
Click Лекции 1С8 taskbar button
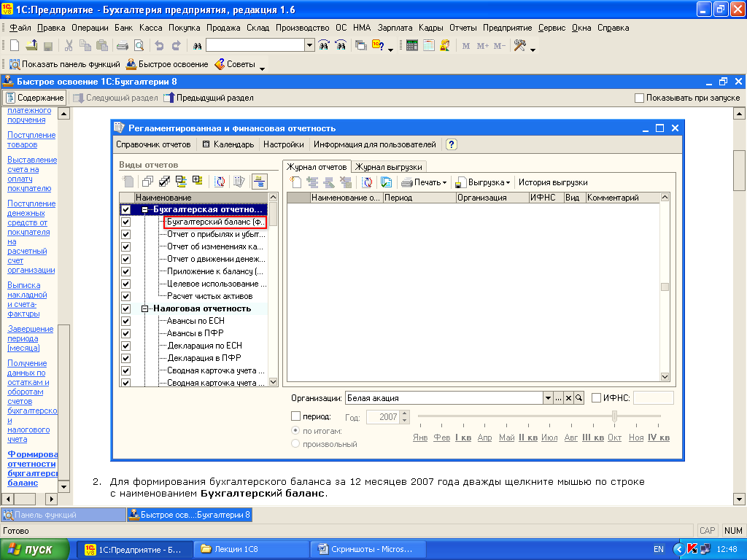252,549
